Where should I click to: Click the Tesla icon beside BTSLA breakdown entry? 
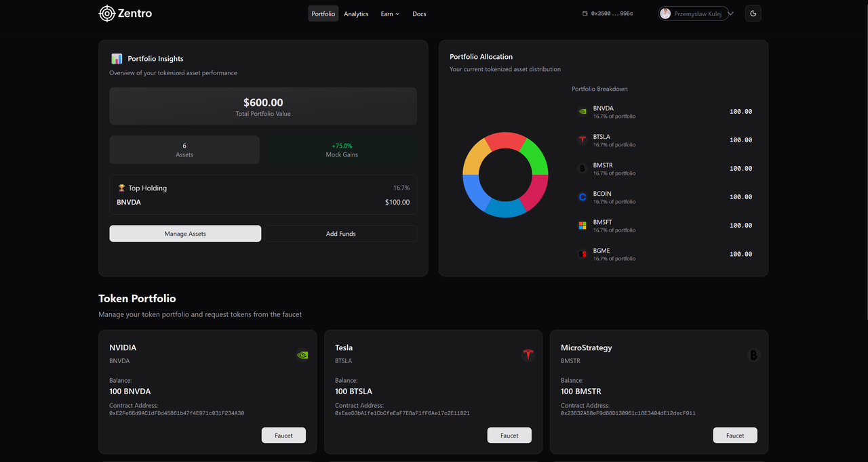582,140
